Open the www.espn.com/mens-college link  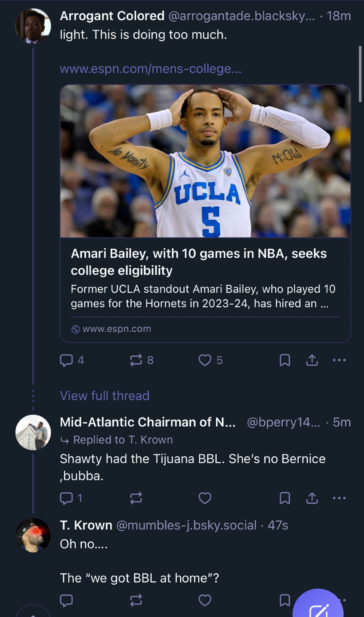[x=150, y=68]
